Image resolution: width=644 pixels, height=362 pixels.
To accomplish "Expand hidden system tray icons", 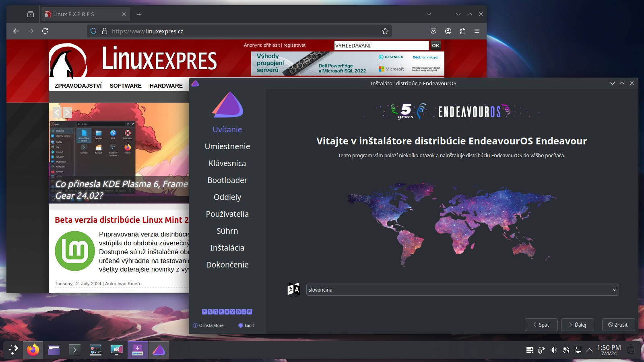I will 589,350.
